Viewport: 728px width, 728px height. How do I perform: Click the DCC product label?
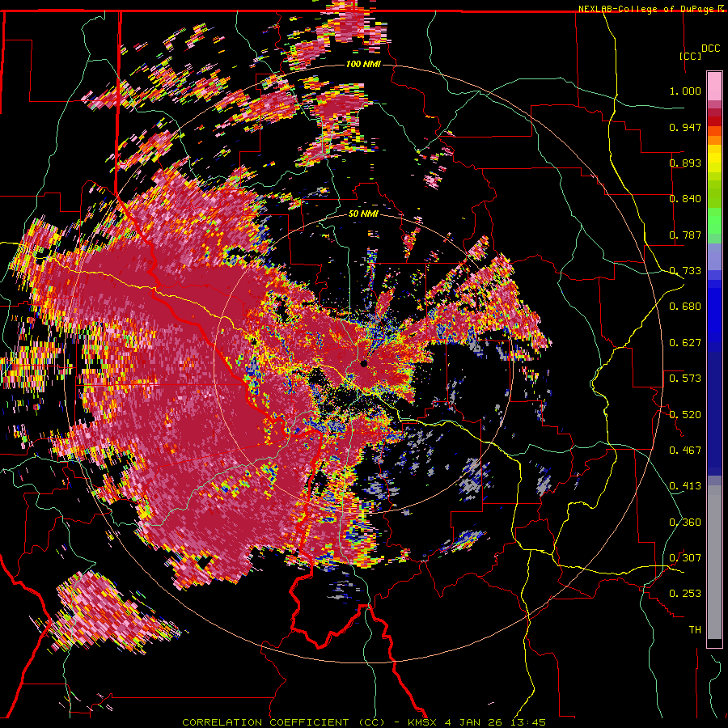pyautogui.click(x=710, y=49)
